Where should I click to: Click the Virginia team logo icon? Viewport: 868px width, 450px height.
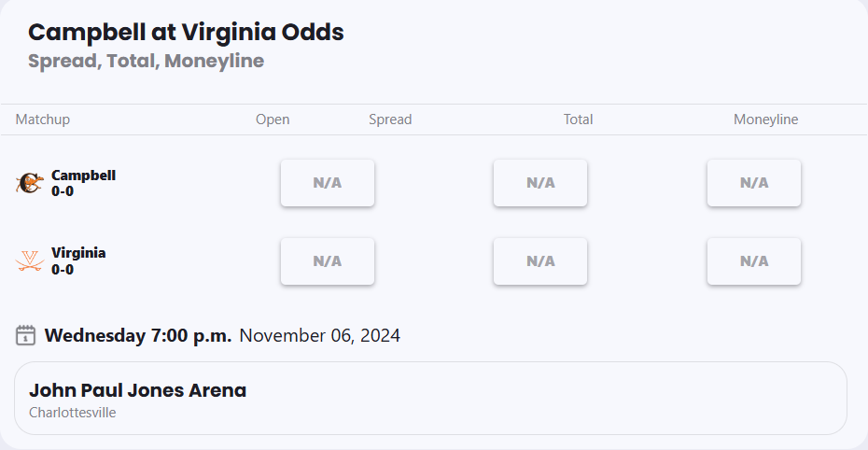30,260
